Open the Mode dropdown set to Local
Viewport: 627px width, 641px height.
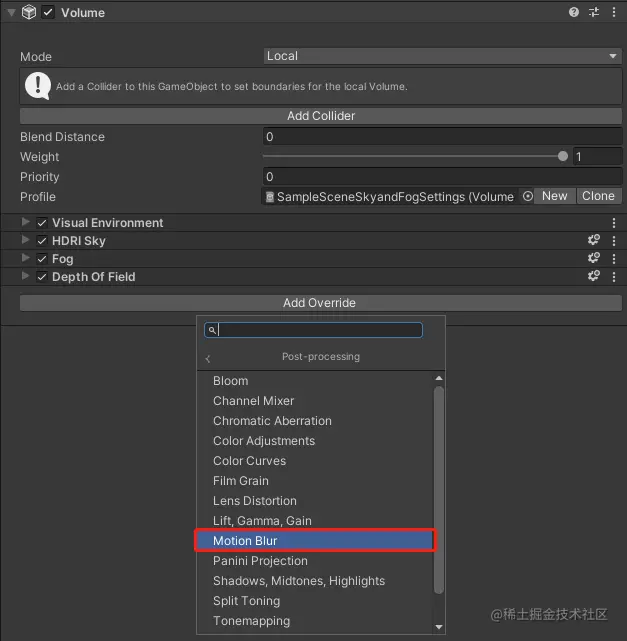tap(443, 56)
